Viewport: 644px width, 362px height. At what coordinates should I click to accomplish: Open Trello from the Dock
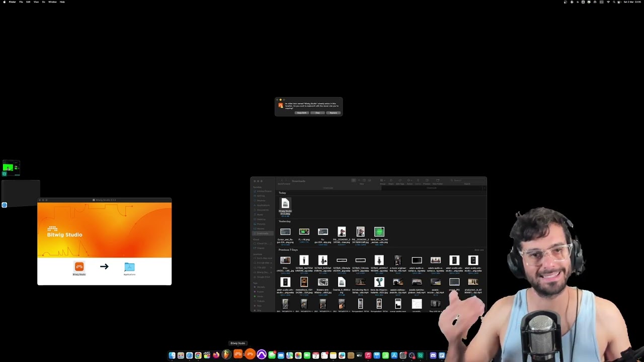point(442,355)
